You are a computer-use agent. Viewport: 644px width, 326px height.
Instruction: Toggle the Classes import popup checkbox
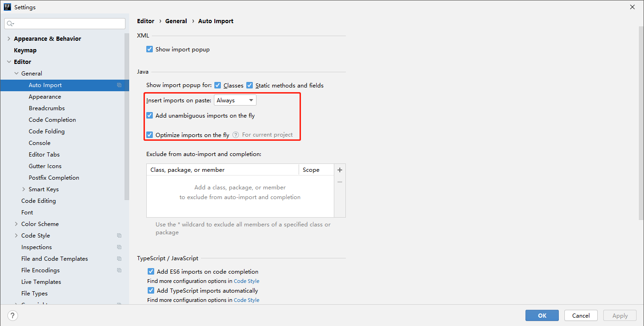(x=218, y=85)
